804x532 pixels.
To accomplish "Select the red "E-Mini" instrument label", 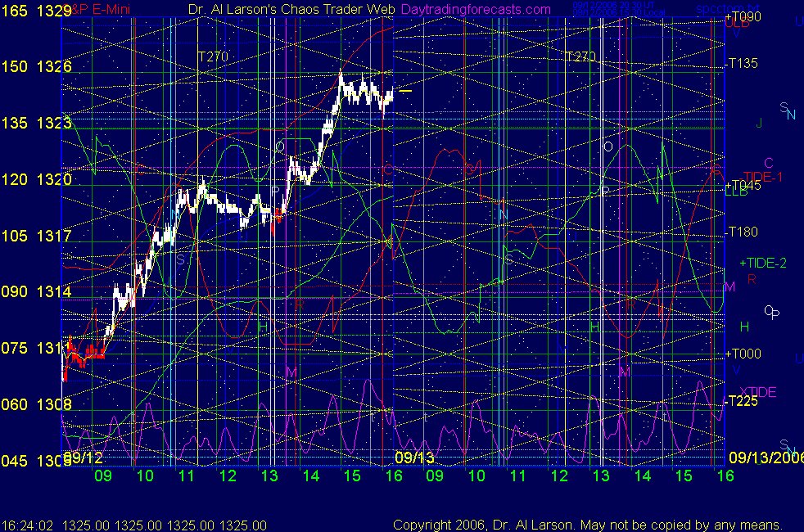I will (x=111, y=9).
